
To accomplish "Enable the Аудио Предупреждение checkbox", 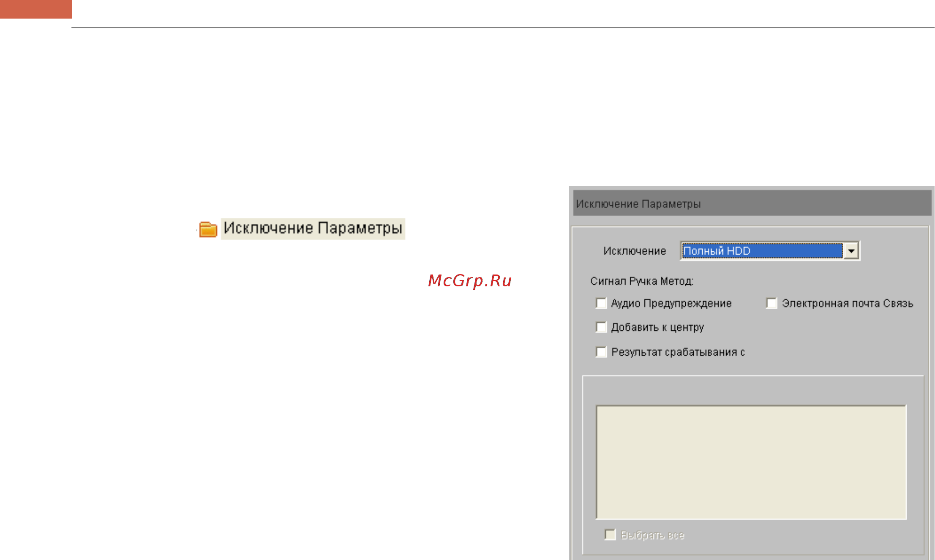I will pos(601,303).
